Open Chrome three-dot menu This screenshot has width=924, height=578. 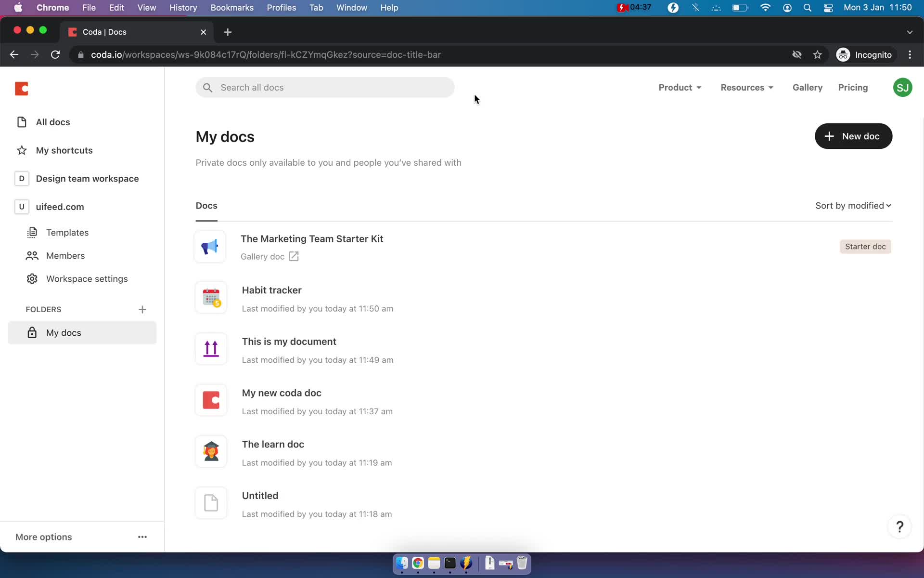pyautogui.click(x=910, y=55)
